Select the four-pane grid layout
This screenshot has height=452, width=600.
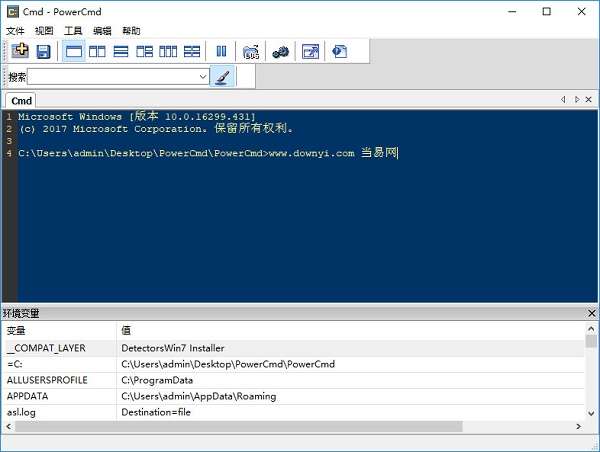[x=192, y=51]
